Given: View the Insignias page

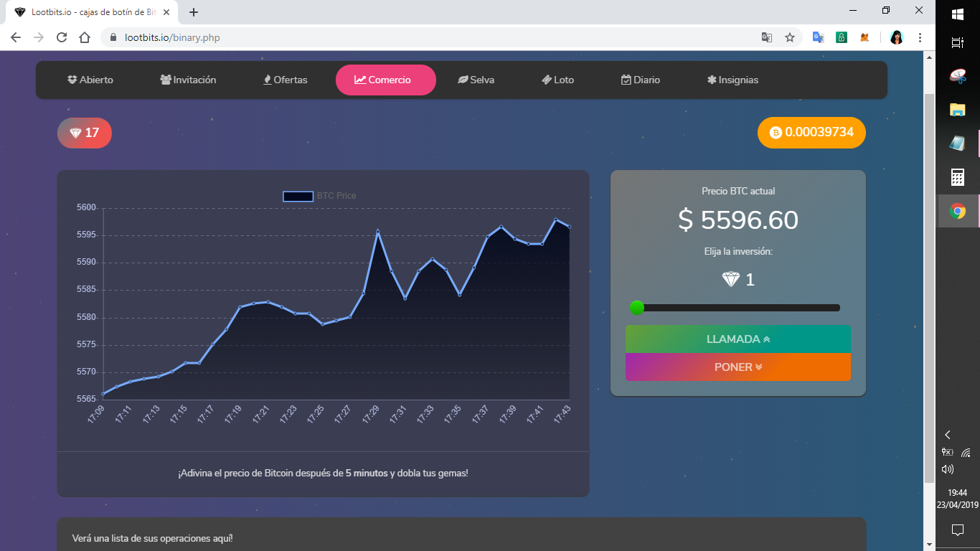Looking at the screenshot, I should coord(732,80).
